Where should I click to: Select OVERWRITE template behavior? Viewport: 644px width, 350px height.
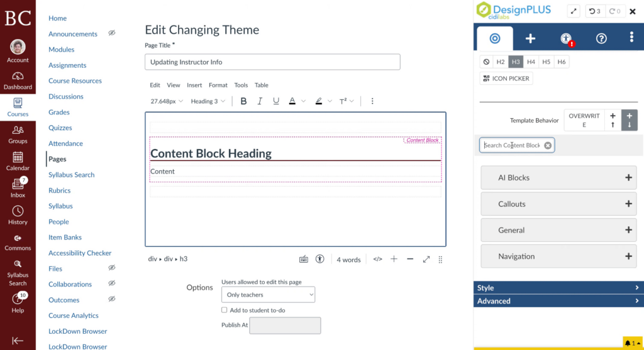584,120
